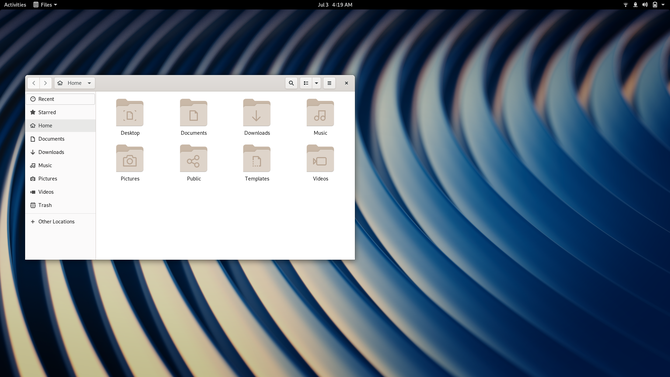Open the Home path bar dropdown
The height and width of the screenshot is (377, 670).
[75, 83]
